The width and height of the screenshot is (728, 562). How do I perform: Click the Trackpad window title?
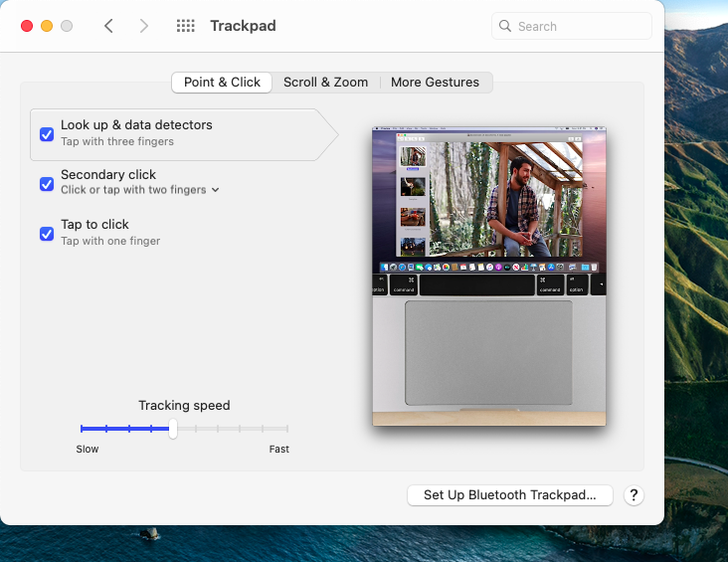(x=243, y=26)
